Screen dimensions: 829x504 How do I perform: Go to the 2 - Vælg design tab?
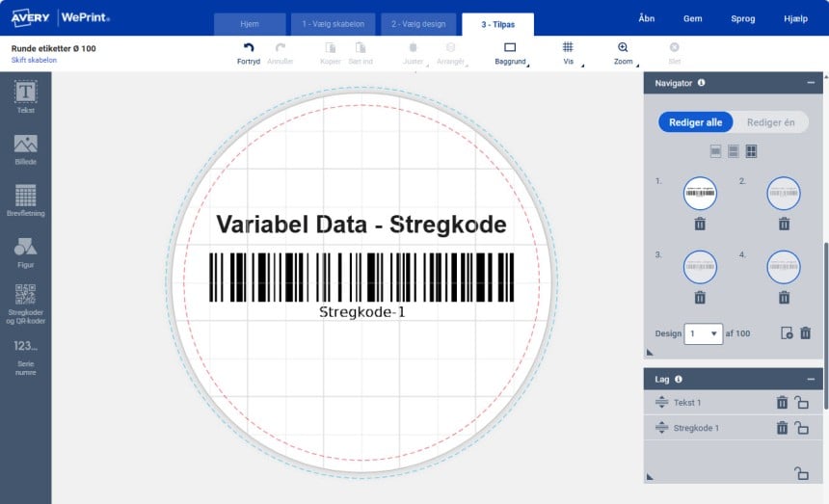tap(417, 24)
